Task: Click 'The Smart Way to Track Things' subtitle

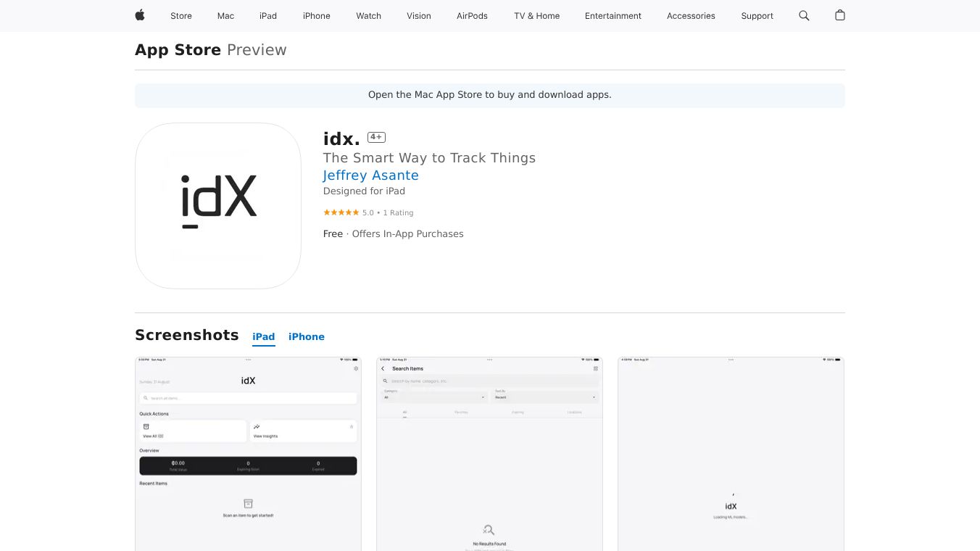Action: coord(430,158)
